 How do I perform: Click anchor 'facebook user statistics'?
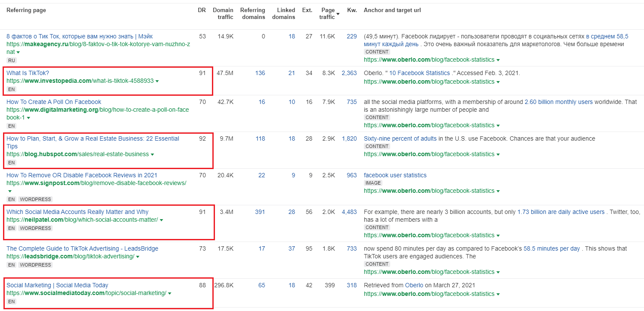point(395,175)
